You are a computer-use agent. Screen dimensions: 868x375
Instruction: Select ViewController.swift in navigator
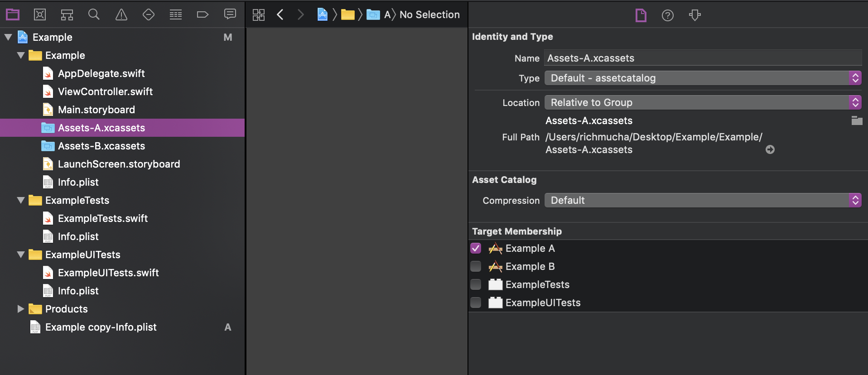click(105, 91)
